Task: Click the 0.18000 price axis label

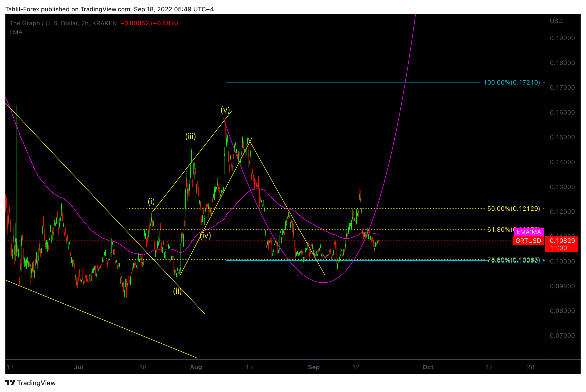Action: tap(562, 63)
